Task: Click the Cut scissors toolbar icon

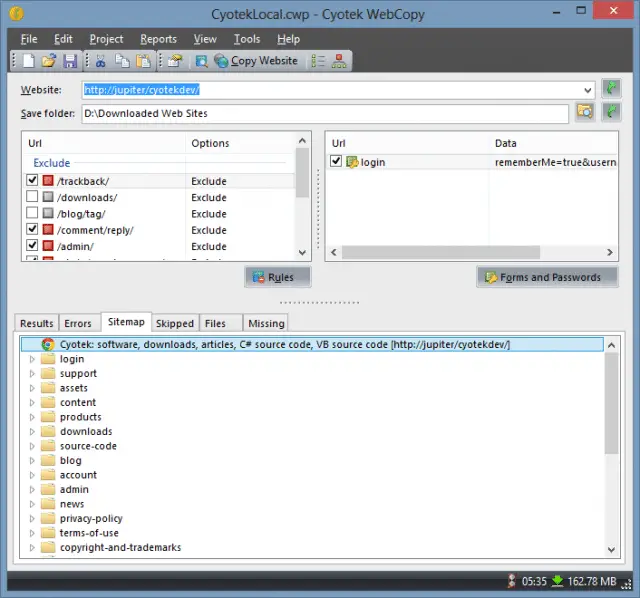Action: 101,61
